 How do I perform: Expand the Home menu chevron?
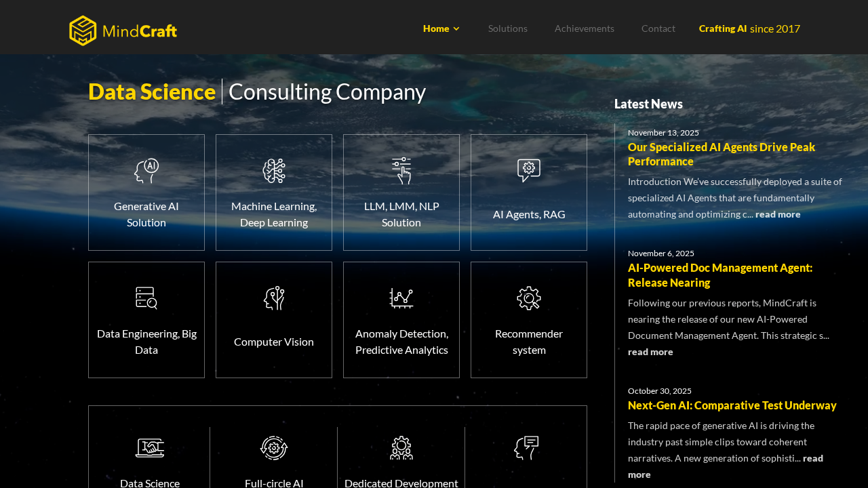click(x=456, y=28)
